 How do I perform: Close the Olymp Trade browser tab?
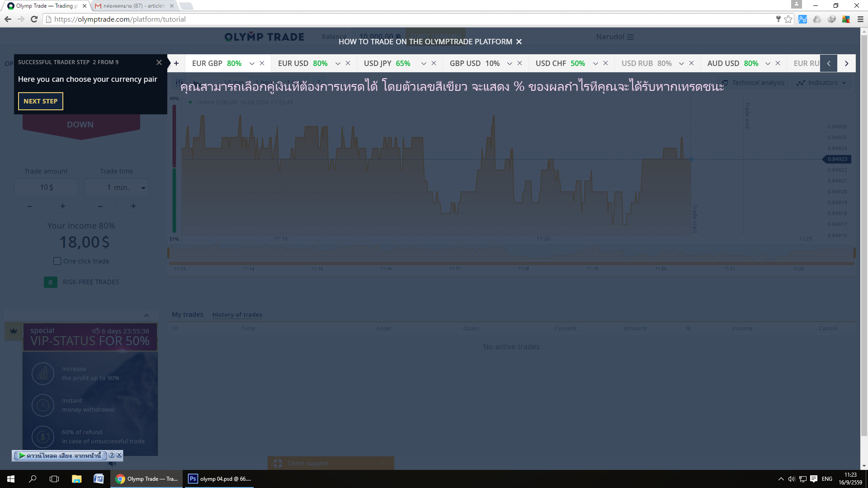84,6
